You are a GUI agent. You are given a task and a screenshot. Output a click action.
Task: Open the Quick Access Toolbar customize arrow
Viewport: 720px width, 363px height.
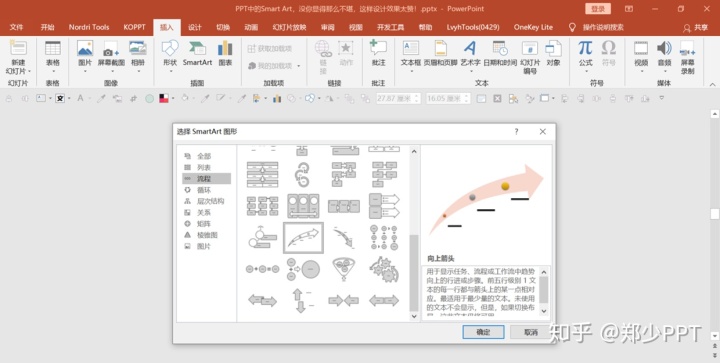point(662,98)
